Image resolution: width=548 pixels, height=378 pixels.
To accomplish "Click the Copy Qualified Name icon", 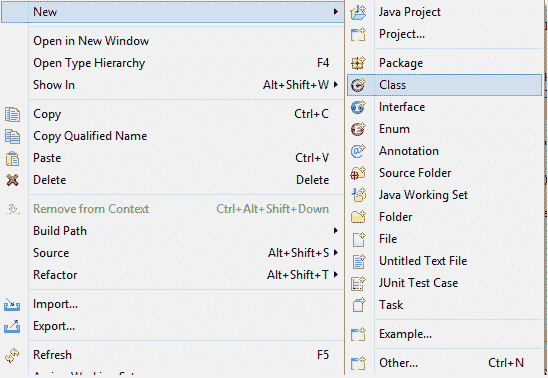I will click(x=13, y=137).
